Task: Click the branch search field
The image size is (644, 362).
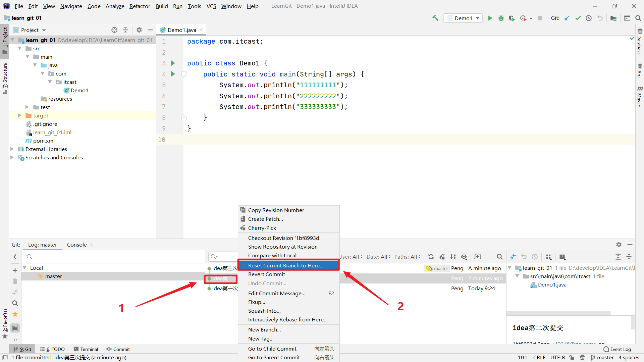Action: point(113,257)
